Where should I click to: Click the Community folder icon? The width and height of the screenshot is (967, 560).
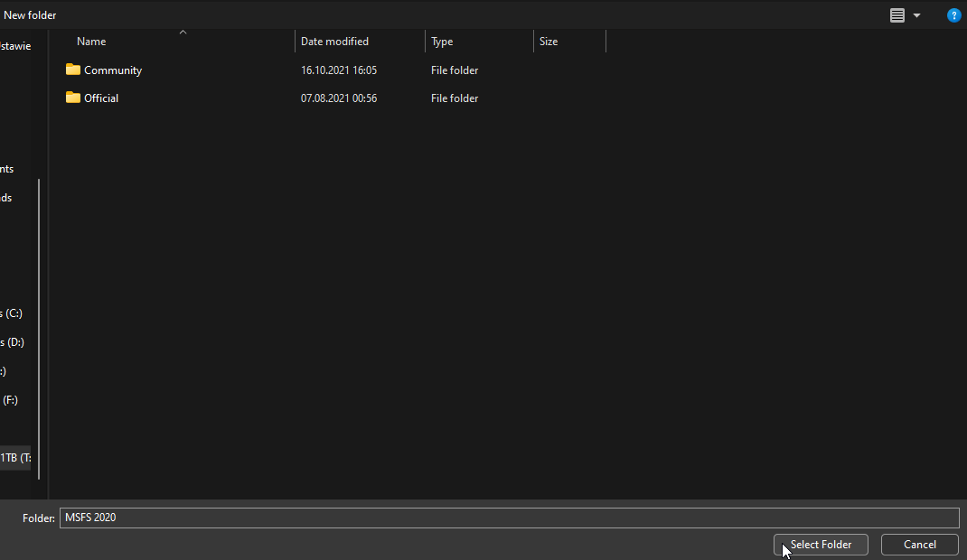click(73, 70)
